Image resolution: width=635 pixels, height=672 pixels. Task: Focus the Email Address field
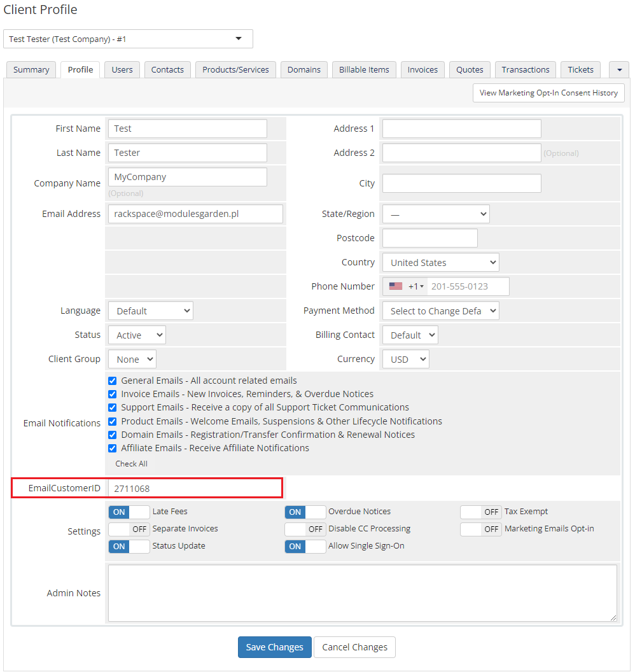[195, 214]
